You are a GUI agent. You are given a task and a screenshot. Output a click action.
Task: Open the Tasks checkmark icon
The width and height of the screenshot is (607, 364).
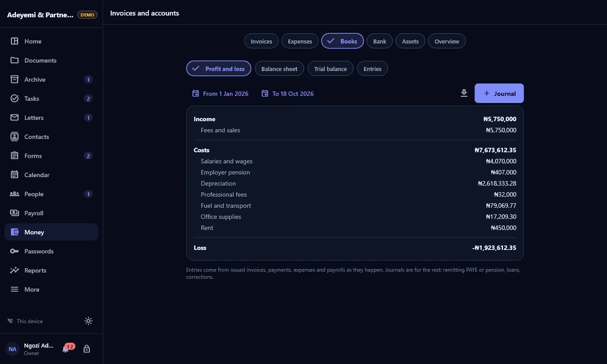coord(15,99)
